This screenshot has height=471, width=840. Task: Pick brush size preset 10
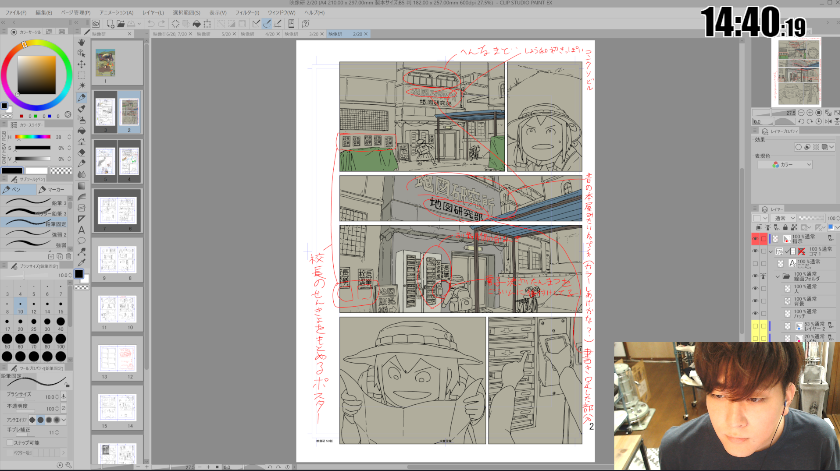20,305
